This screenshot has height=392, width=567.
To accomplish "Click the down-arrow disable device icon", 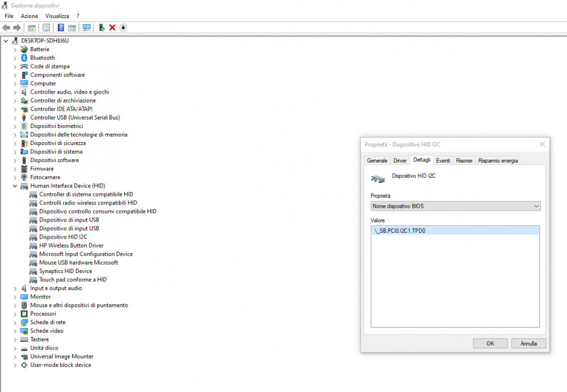I will pos(123,28).
